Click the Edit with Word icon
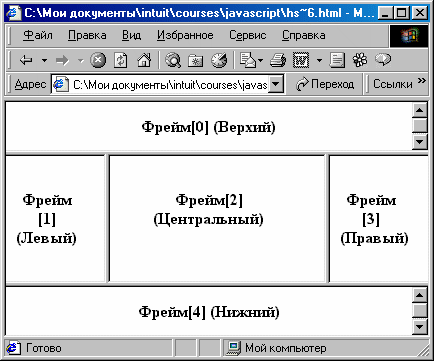Screen dimensions: 435x362 (301, 60)
